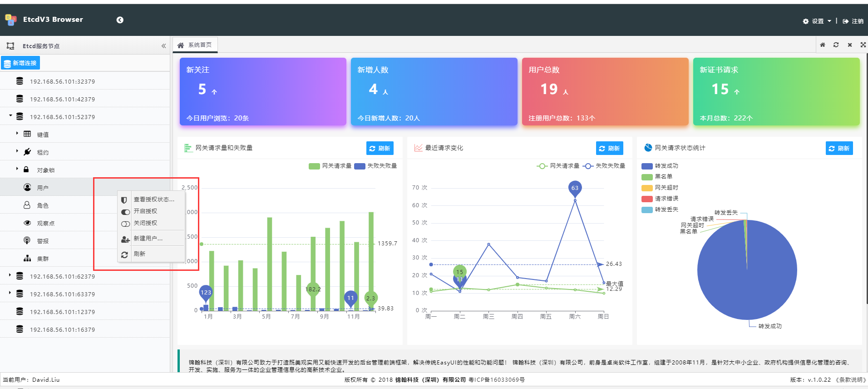Image resolution: width=868 pixels, height=389 pixels.
Task: Toggle 转发成功 pie legend
Action: pos(660,166)
